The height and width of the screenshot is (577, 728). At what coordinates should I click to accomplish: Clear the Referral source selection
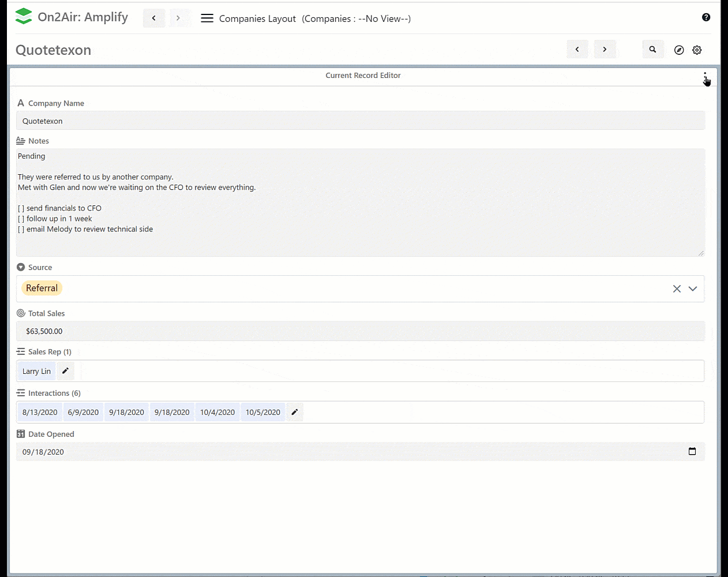[677, 288]
